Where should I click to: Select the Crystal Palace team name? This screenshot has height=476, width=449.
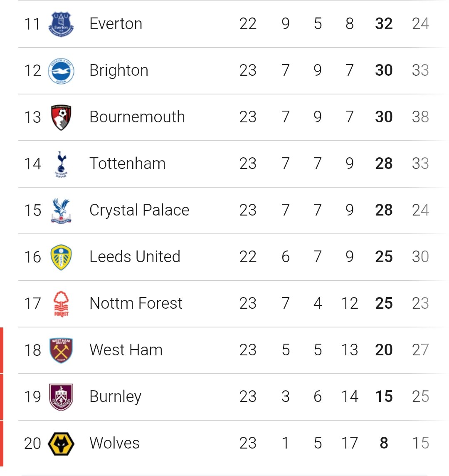(139, 211)
